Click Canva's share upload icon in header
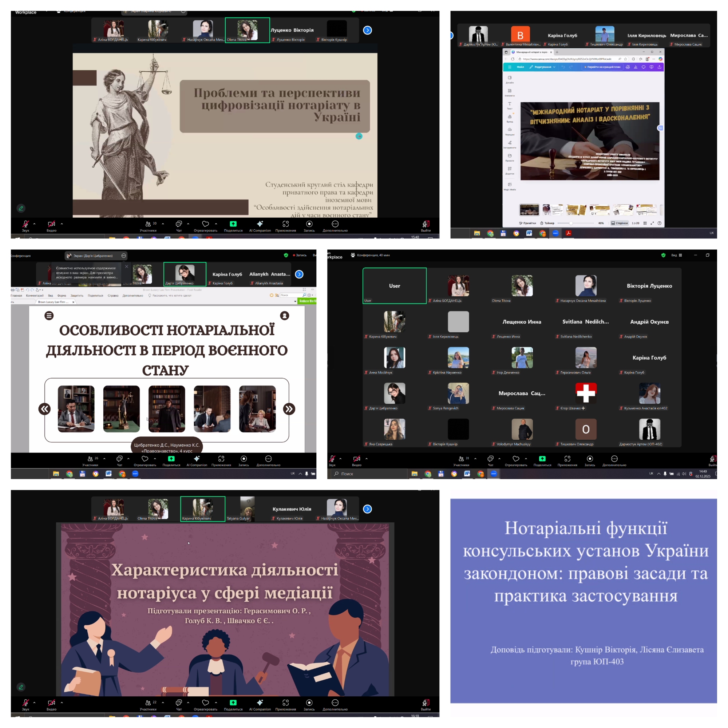 click(659, 67)
